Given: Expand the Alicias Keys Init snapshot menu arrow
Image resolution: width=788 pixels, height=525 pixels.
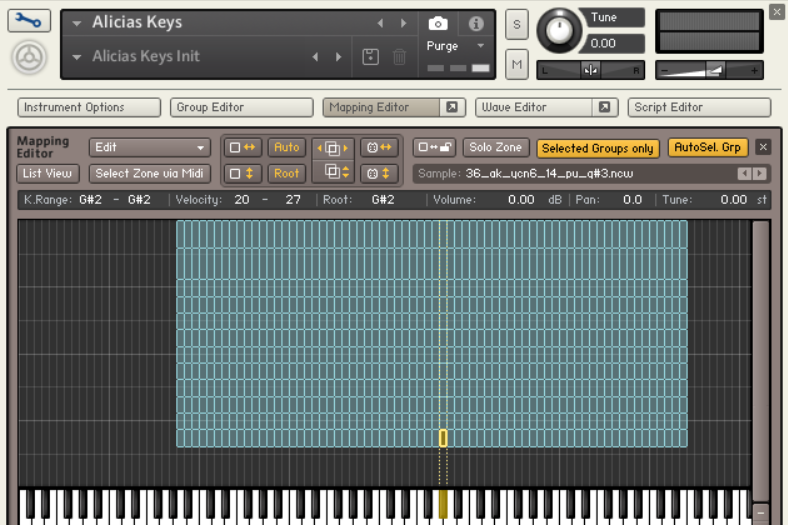Looking at the screenshot, I should (76, 57).
